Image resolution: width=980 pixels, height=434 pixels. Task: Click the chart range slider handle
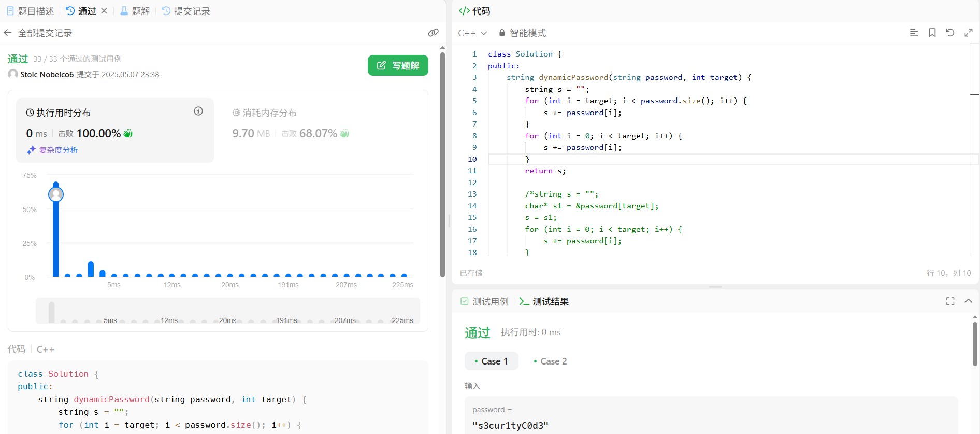coord(51,312)
